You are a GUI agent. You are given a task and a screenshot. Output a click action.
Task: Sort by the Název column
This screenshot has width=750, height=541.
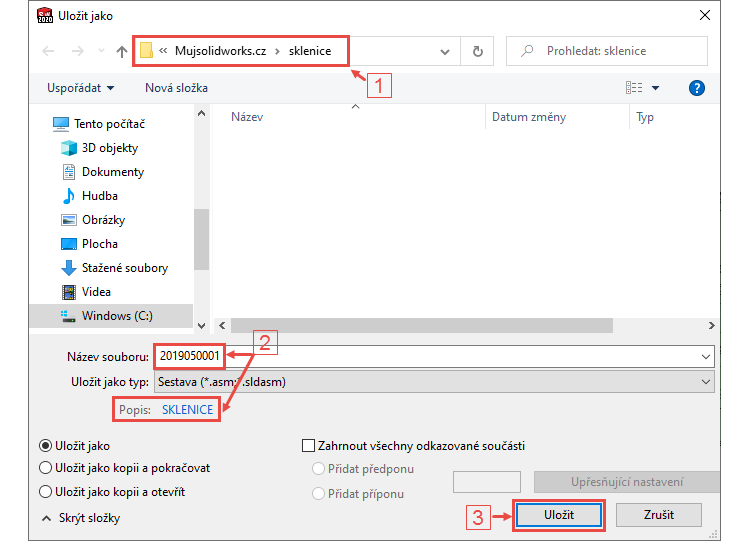[x=247, y=117]
